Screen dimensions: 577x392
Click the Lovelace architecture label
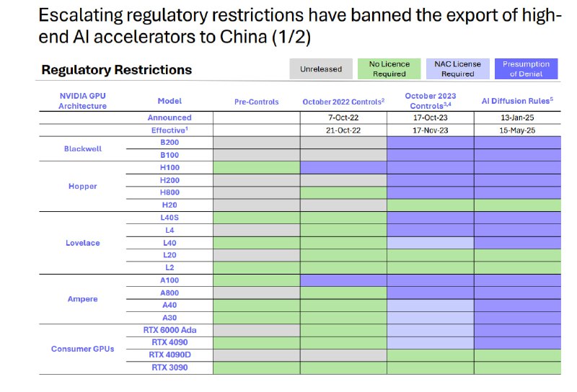(x=83, y=243)
